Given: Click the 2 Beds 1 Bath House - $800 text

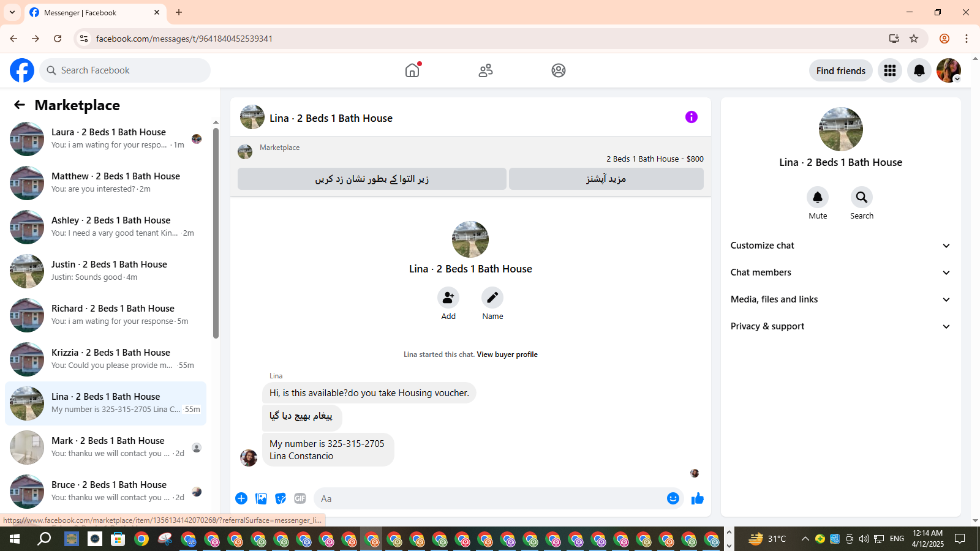Looking at the screenshot, I should coord(655,159).
